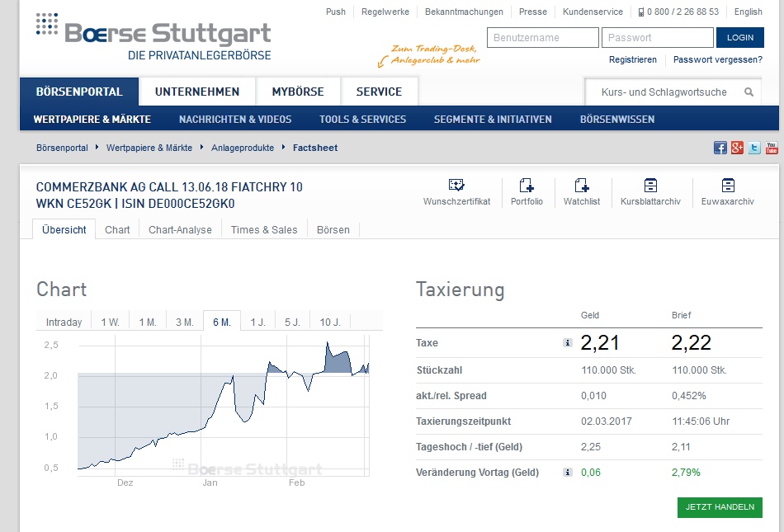
Task: Click the search magnifier icon
Action: 749,92
